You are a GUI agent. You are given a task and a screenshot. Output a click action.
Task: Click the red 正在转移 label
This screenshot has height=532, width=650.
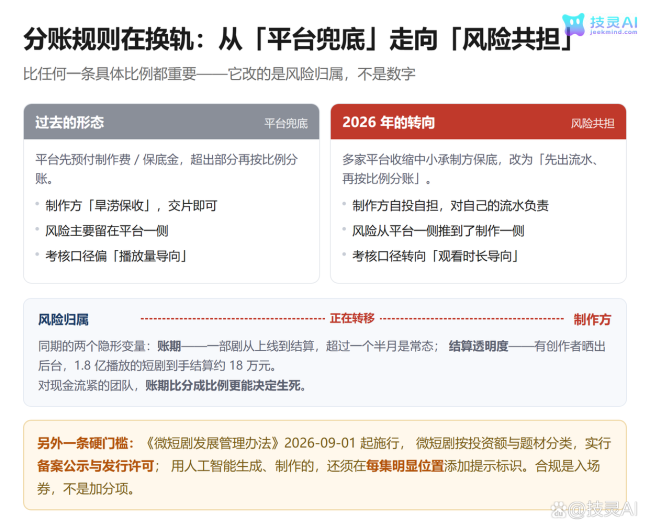coord(352,318)
